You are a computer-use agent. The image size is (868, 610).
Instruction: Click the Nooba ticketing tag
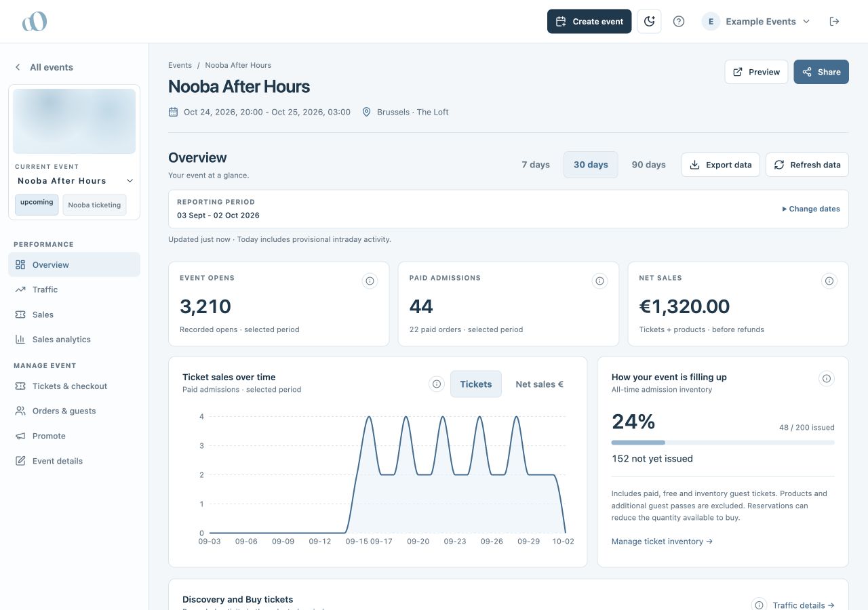pos(94,205)
